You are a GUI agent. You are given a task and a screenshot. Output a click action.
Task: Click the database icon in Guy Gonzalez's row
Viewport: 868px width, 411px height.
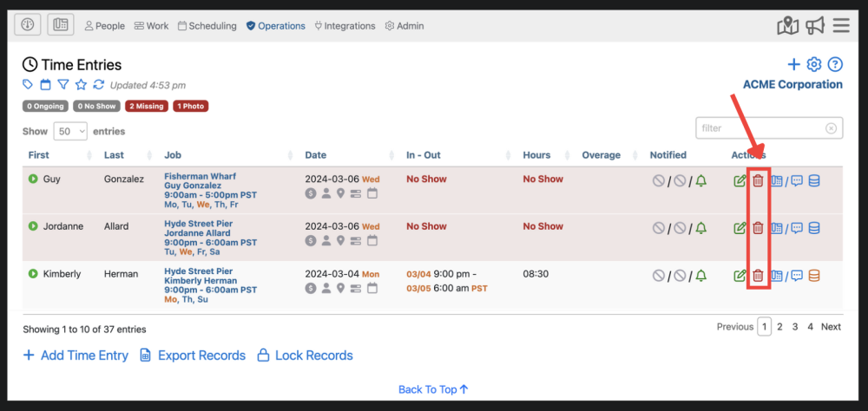click(x=814, y=180)
